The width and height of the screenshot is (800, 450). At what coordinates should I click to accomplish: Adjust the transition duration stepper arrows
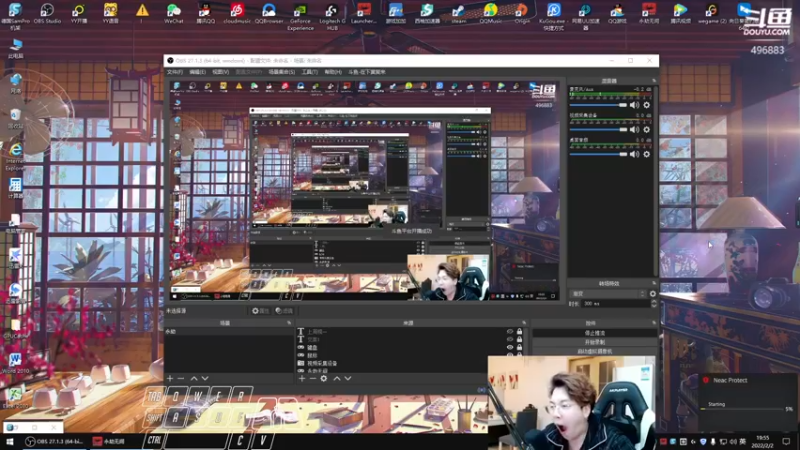(654, 304)
